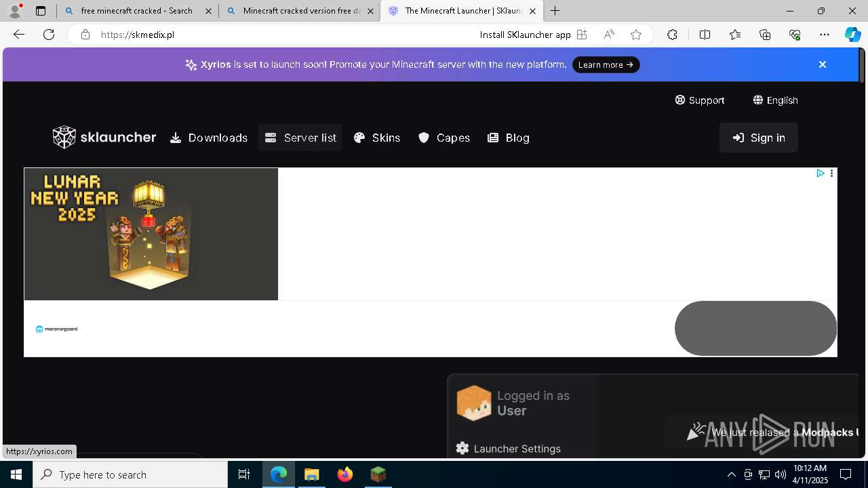
Task: Click the sklauncher logo
Action: (x=104, y=138)
